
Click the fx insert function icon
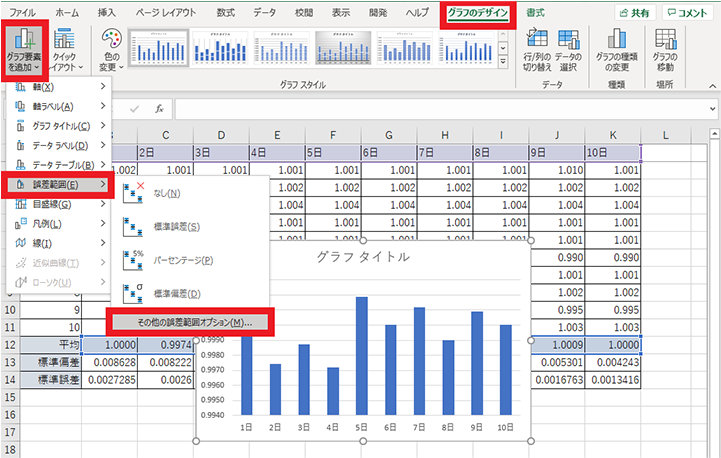point(159,109)
